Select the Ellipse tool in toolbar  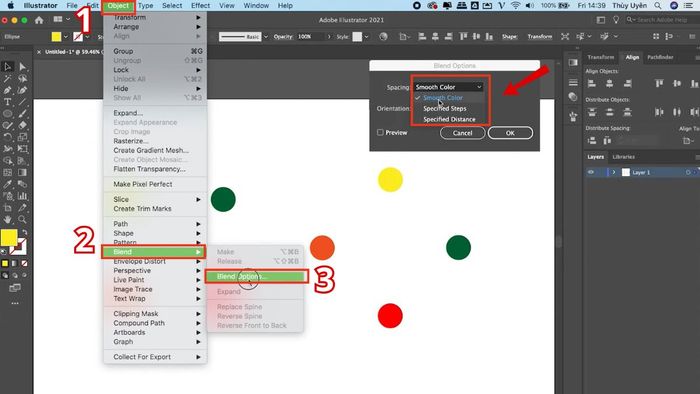click(8, 114)
